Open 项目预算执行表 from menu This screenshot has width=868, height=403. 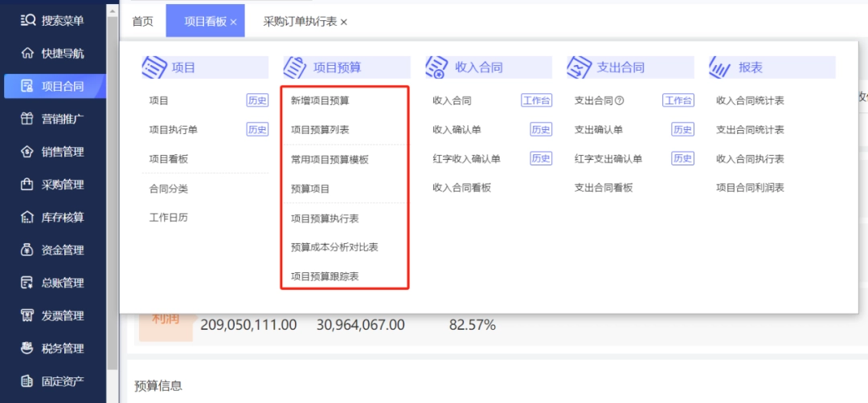[x=325, y=218]
